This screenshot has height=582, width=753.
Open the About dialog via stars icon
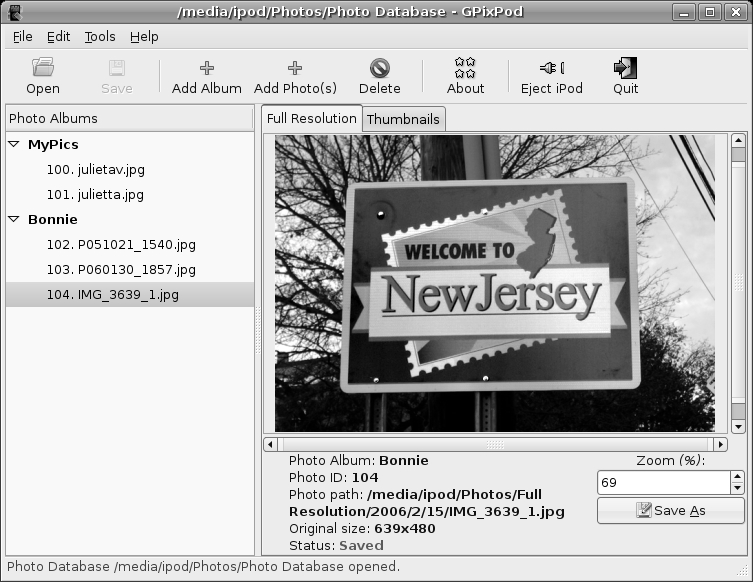tap(465, 67)
